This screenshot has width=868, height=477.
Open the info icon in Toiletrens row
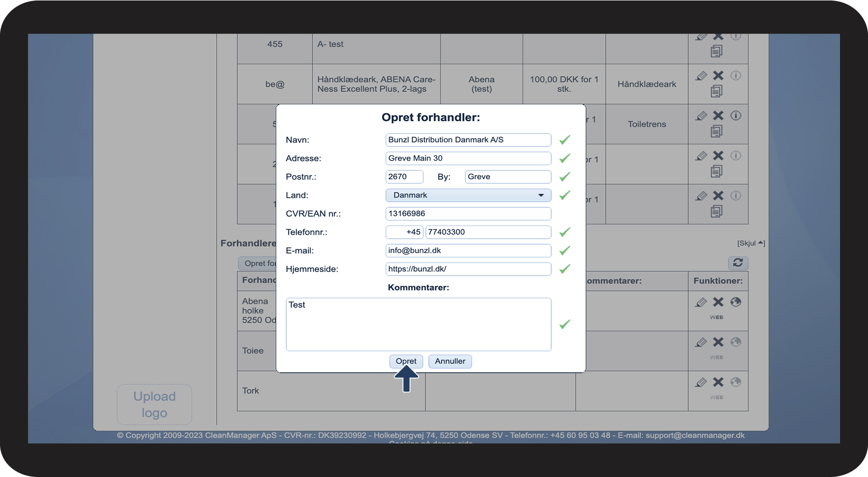pyautogui.click(x=735, y=115)
